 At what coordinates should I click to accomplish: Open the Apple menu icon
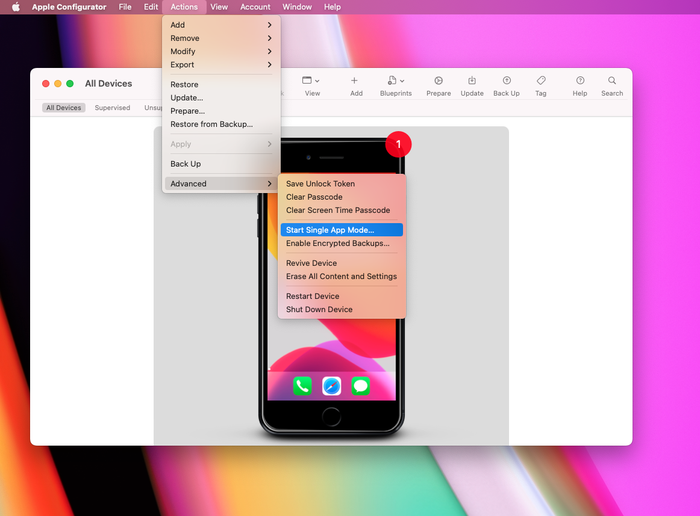[x=16, y=7]
